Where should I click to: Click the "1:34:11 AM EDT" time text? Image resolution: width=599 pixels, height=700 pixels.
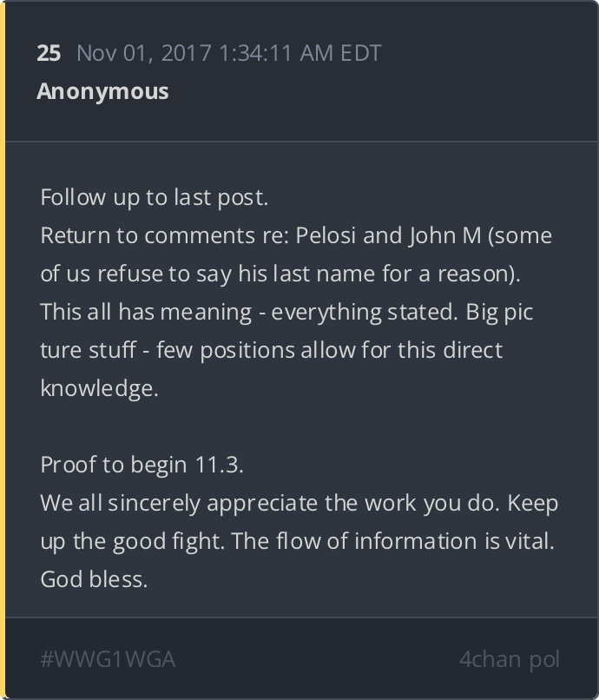point(300,53)
